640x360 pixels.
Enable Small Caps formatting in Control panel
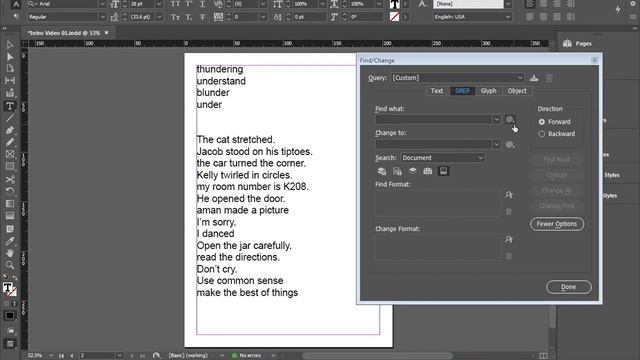(175, 17)
